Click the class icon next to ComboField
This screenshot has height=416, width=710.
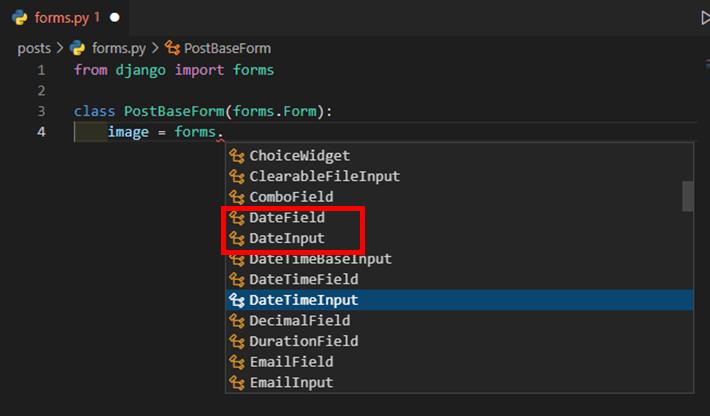[x=237, y=197]
